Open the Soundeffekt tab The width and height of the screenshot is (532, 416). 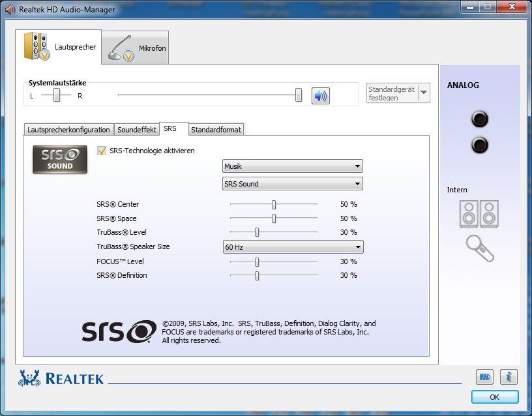point(137,130)
